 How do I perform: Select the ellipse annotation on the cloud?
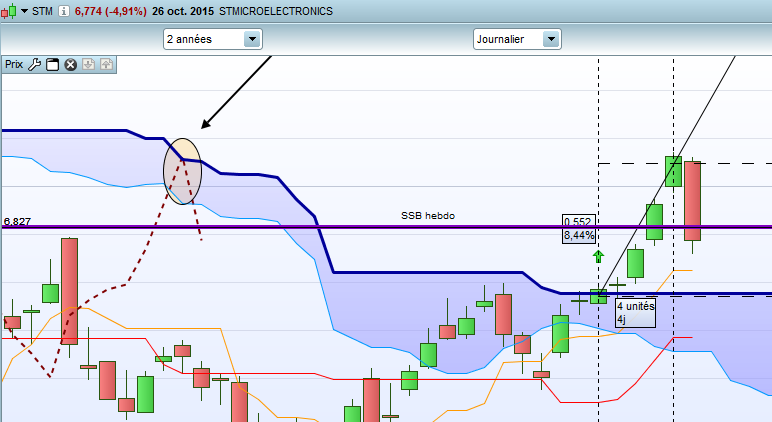pos(183,171)
